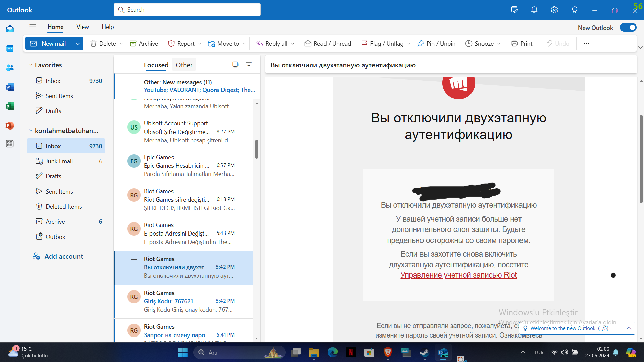This screenshot has height=362, width=644.
Task: Expand the Move to dropdown arrow
Action: point(244,44)
